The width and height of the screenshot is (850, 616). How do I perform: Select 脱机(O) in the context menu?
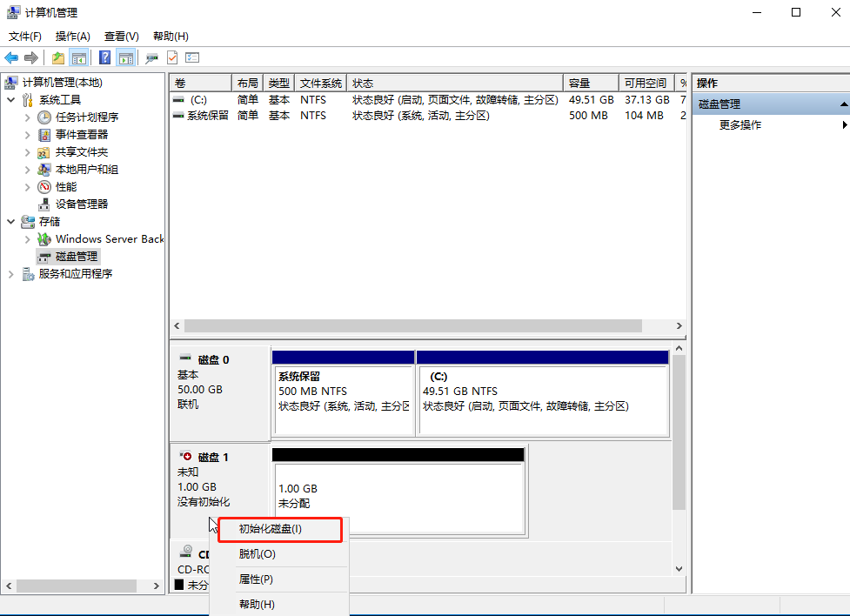point(257,554)
